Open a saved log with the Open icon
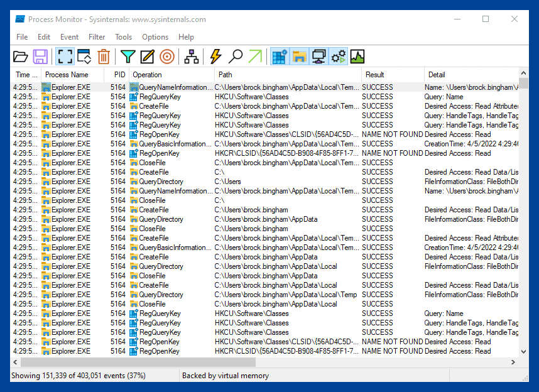 (20, 57)
